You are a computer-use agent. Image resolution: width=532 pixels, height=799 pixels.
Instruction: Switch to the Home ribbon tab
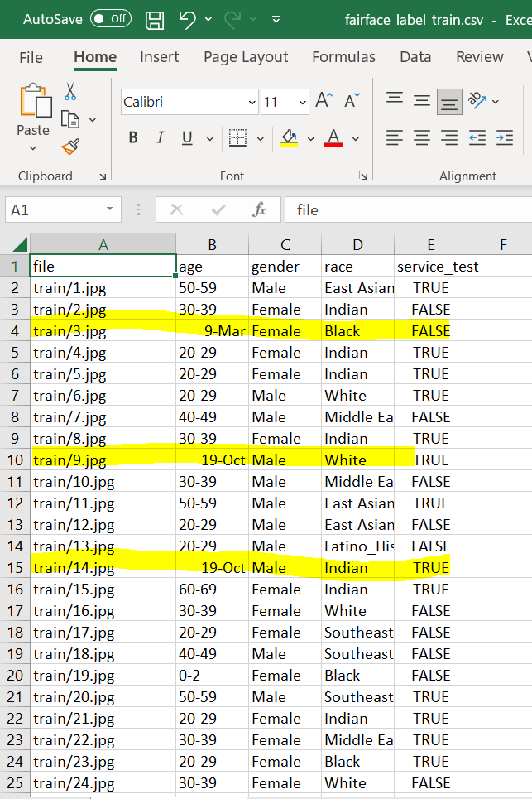click(95, 57)
